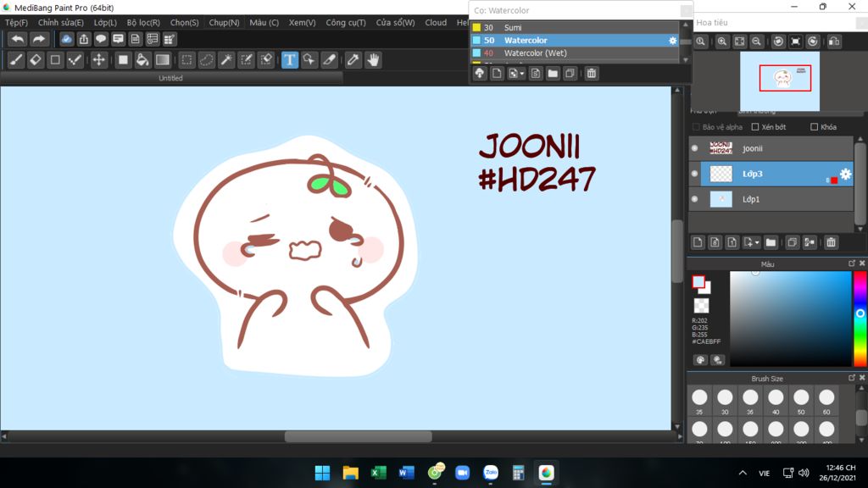868x488 pixels.
Task: Open Lớp3 layer settings gear
Action: point(845,175)
